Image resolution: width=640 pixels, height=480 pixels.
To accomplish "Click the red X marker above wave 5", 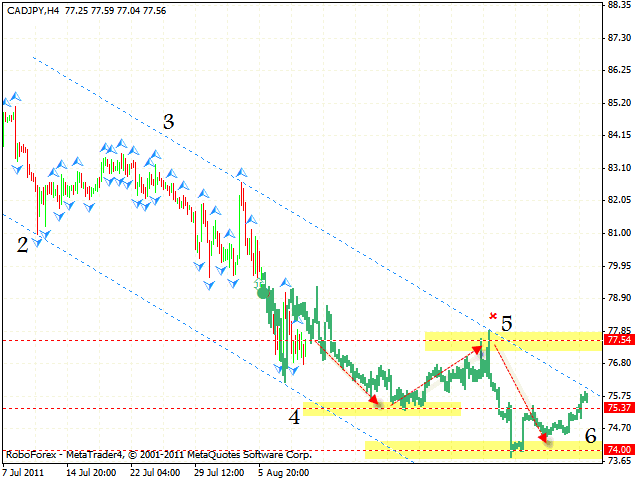I will (x=493, y=316).
